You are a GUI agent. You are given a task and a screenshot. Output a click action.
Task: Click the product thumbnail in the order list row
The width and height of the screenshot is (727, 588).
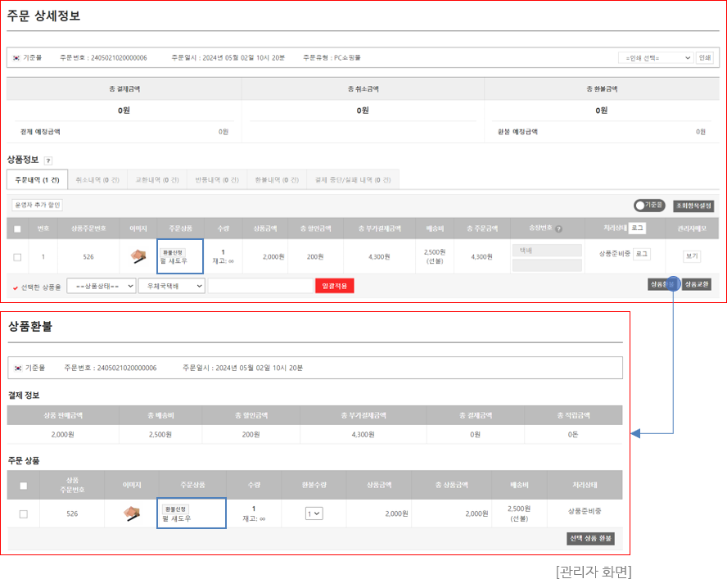tap(138, 256)
